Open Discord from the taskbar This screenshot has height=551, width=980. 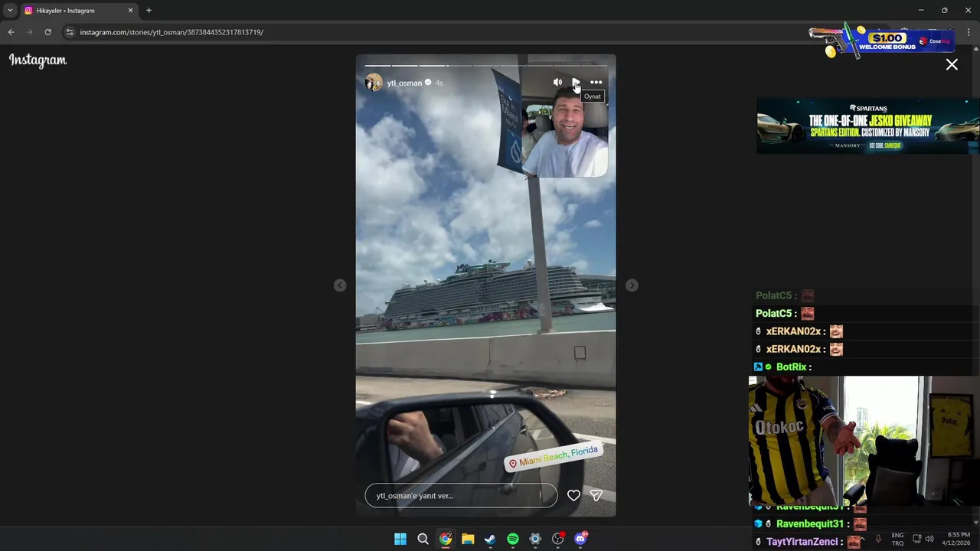pyautogui.click(x=580, y=539)
